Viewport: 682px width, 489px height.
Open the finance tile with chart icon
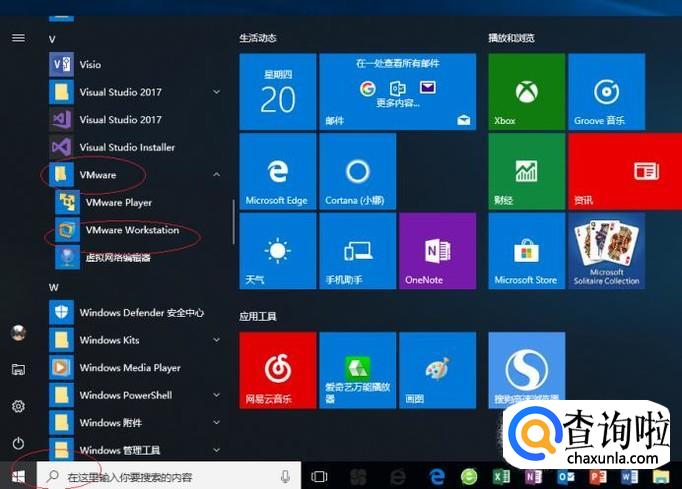pos(526,171)
